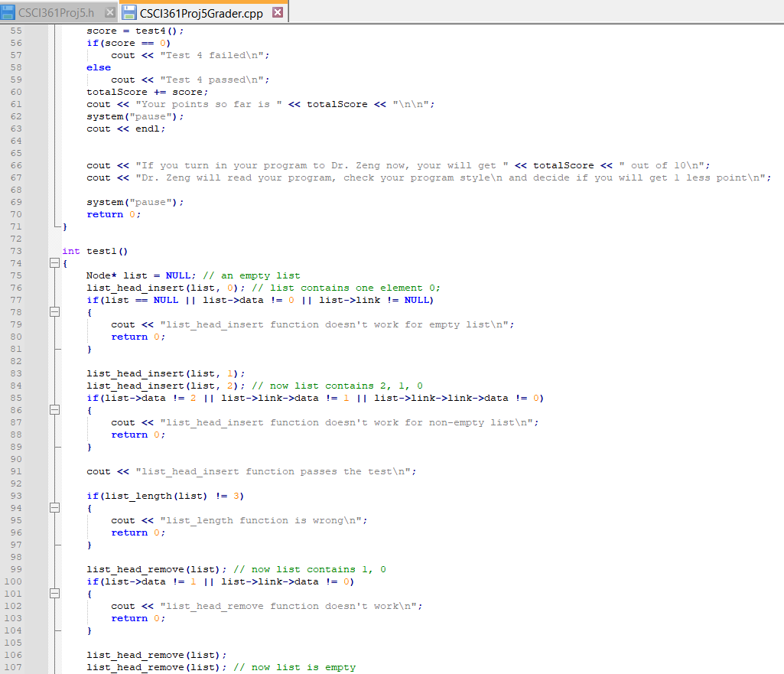The image size is (784, 674).
Task: Click the comment "// an empty list"
Action: tap(252, 275)
